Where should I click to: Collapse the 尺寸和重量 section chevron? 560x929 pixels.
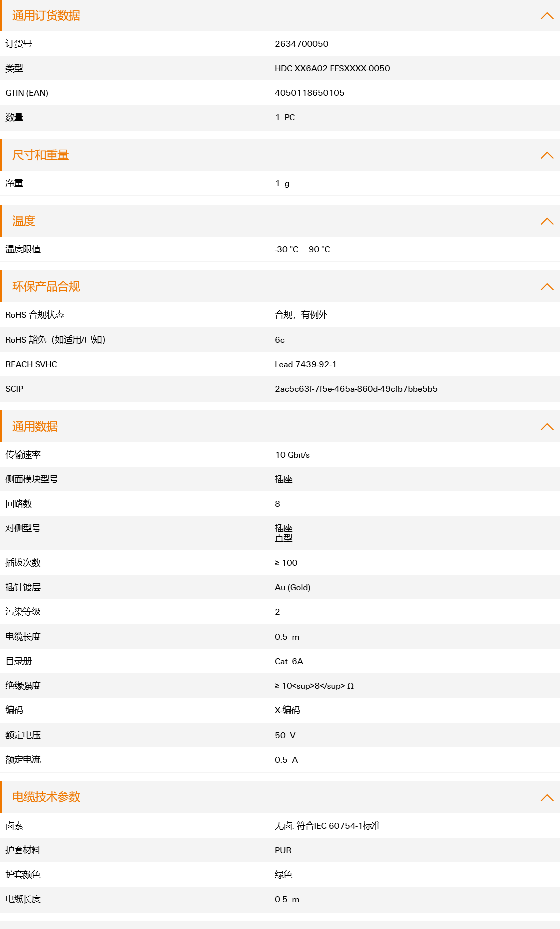[x=547, y=155]
